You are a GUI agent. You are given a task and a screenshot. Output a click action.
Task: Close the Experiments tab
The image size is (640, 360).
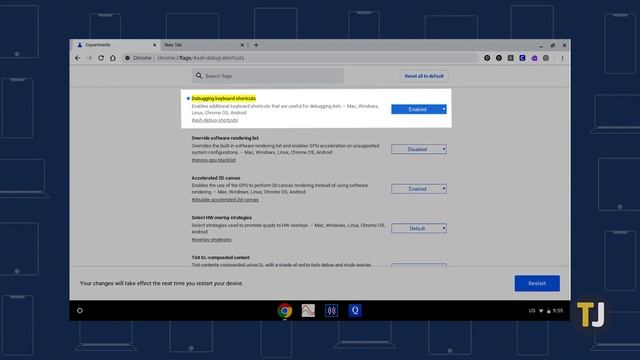pos(154,45)
